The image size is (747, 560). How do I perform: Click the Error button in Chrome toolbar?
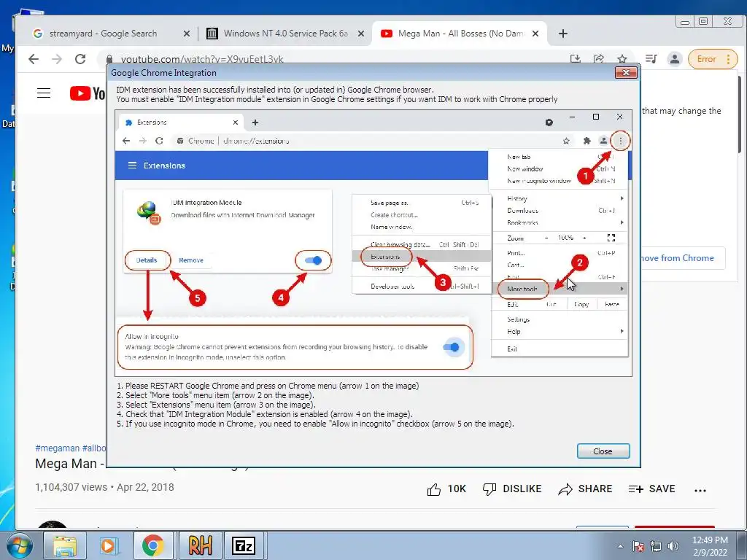click(706, 59)
